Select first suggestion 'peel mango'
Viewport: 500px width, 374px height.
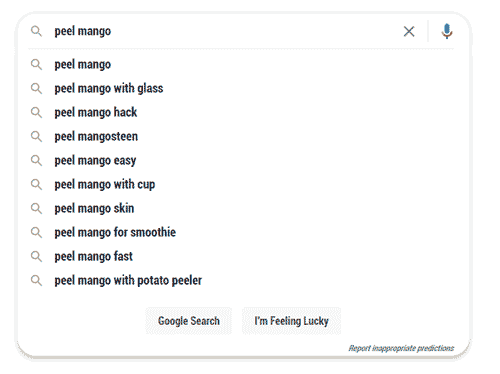tap(241, 65)
